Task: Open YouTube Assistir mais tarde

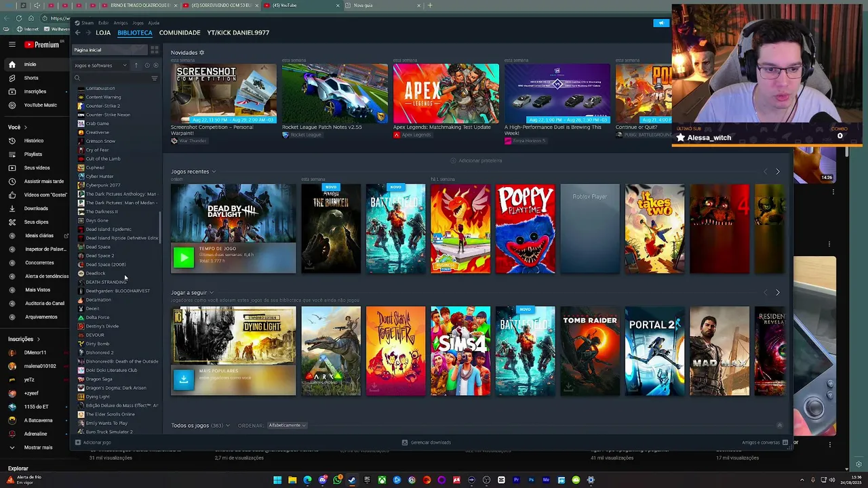Action: 35,182
